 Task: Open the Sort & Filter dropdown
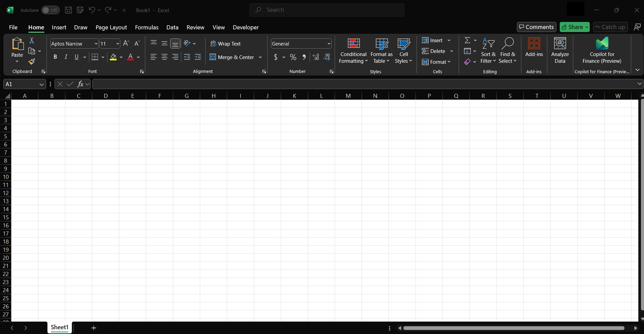(488, 50)
